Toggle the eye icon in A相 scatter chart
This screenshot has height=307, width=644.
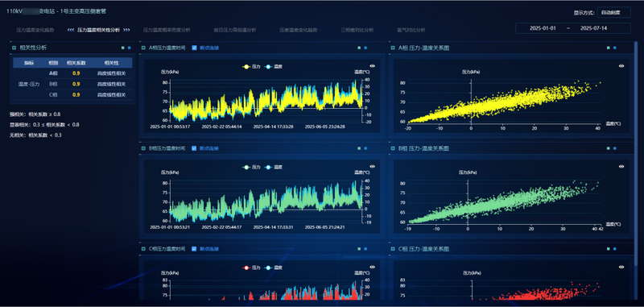tap(621, 66)
